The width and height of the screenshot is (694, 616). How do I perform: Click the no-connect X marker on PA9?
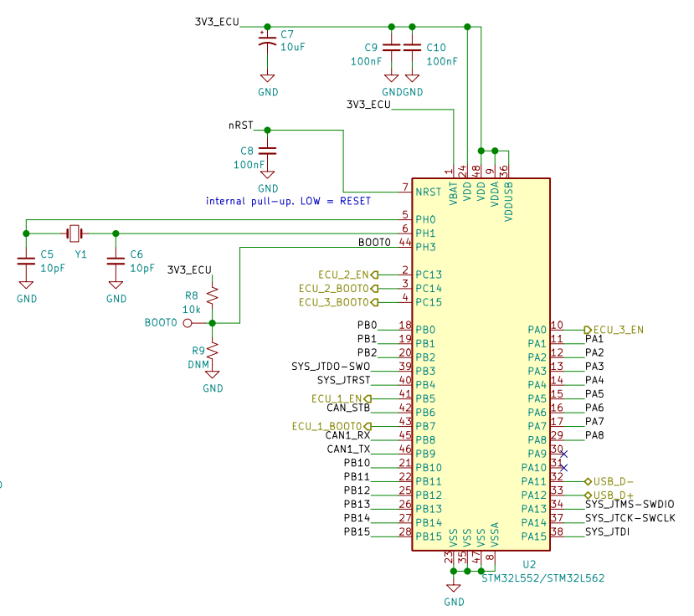pyautogui.click(x=563, y=454)
